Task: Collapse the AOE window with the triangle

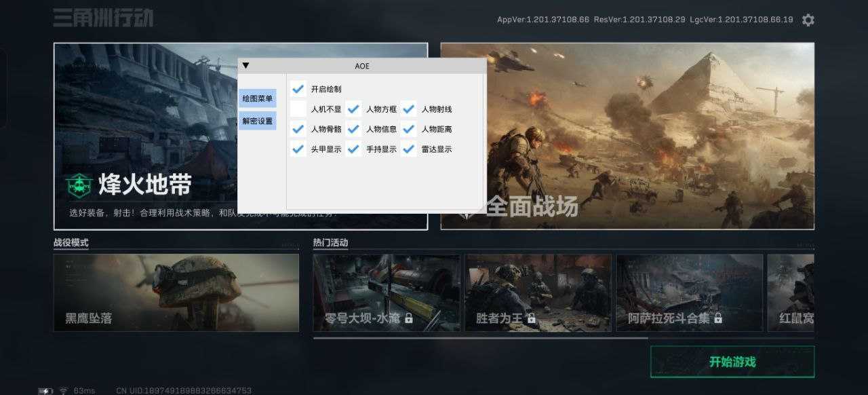Action: click(x=246, y=66)
